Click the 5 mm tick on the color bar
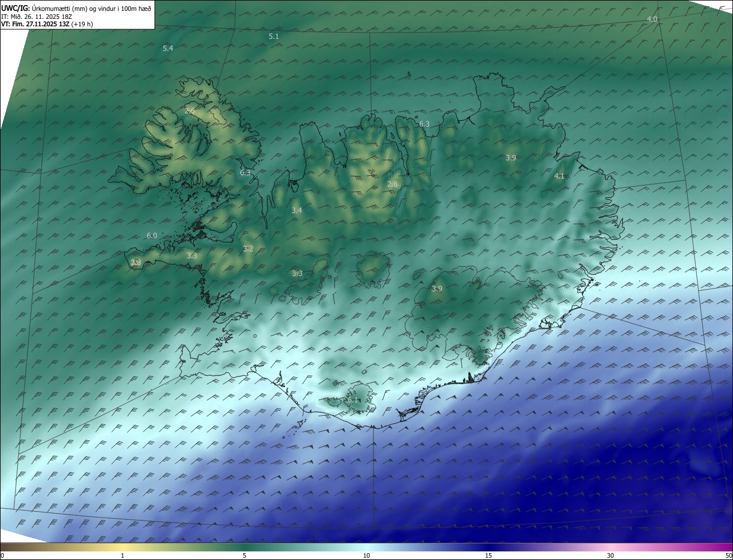 [245, 555]
